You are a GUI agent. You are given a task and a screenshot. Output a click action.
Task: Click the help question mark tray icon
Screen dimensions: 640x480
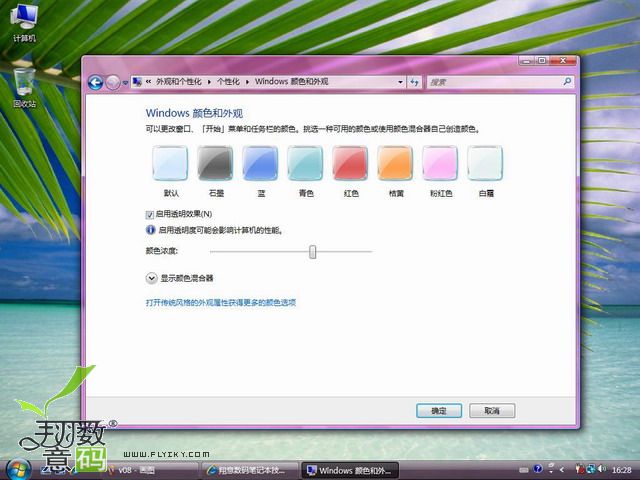[538, 469]
